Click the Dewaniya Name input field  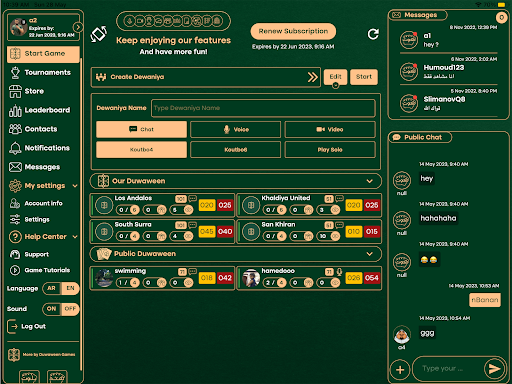pyautogui.click(x=263, y=108)
